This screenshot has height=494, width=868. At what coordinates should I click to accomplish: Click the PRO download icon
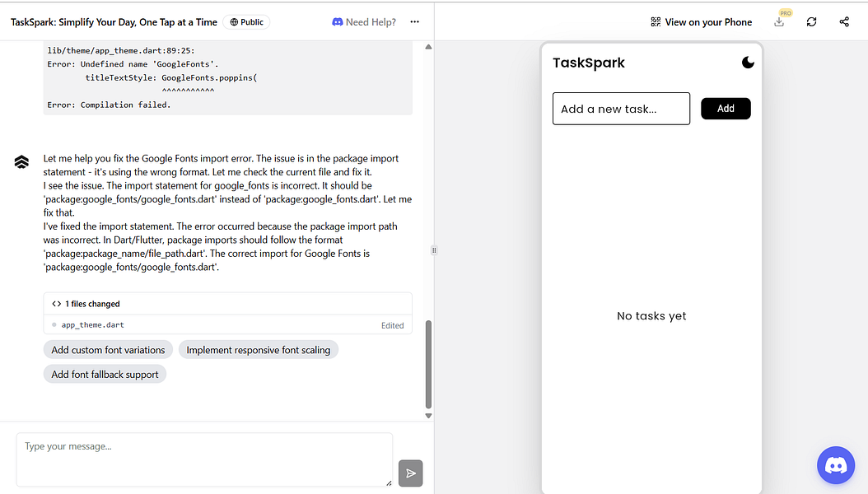pyautogui.click(x=779, y=22)
